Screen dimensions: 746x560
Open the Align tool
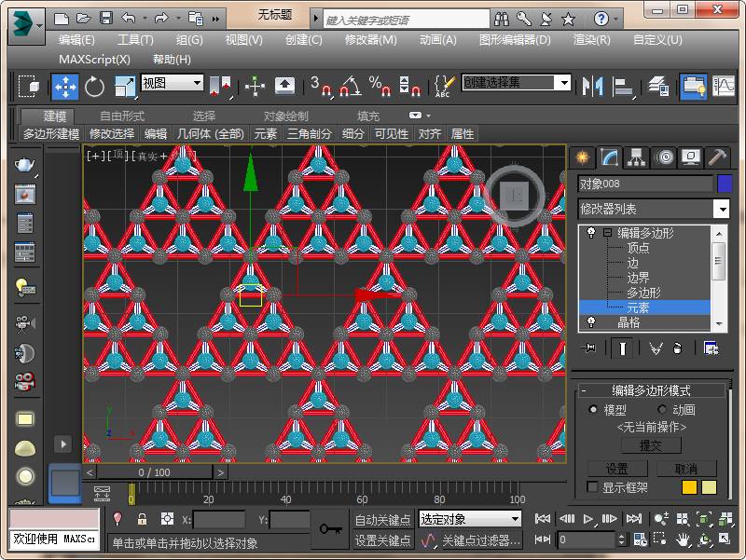(x=622, y=87)
